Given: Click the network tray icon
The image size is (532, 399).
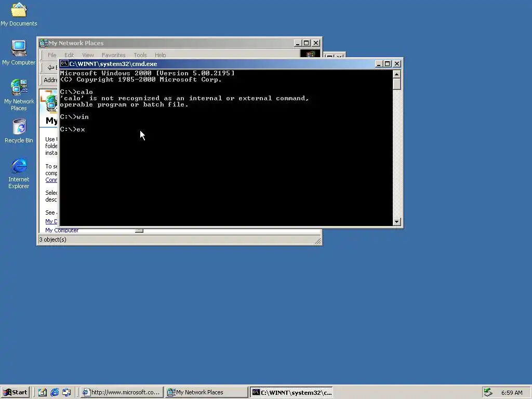Looking at the screenshot, I should click(488, 393).
